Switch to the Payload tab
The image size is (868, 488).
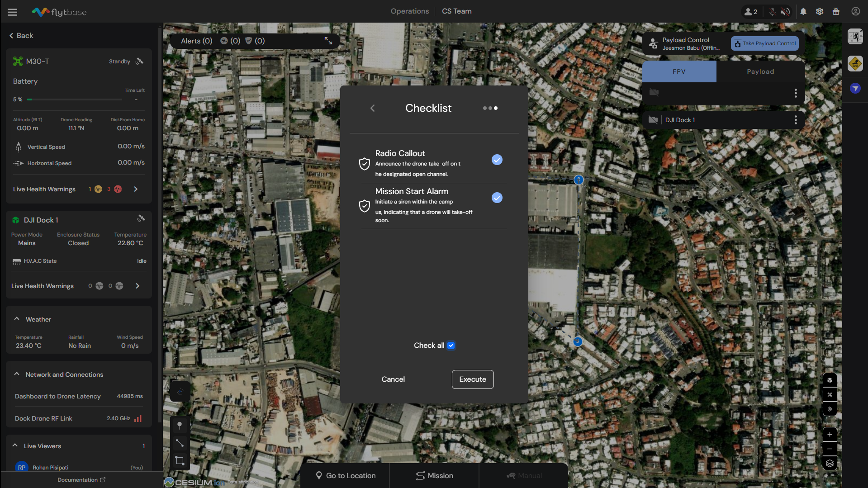tap(760, 72)
